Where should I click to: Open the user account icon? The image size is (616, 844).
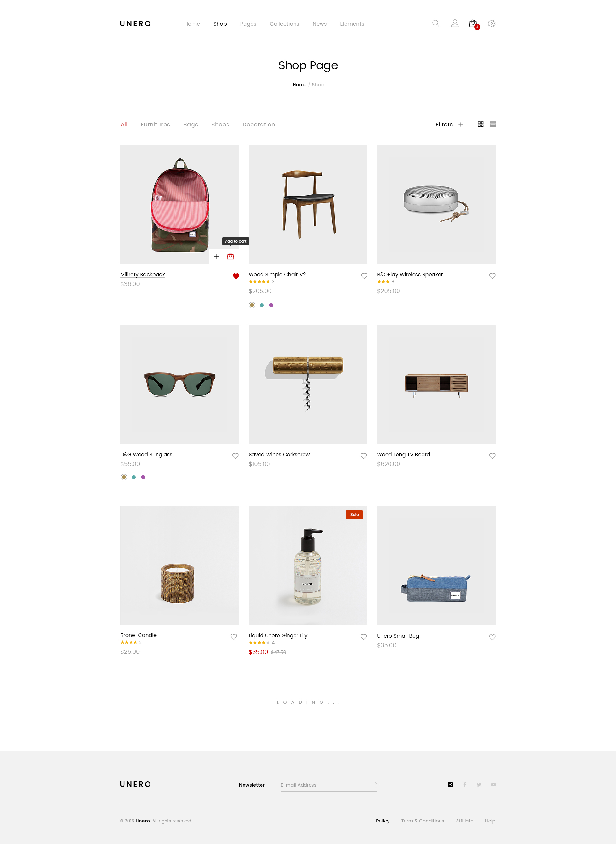tap(455, 23)
